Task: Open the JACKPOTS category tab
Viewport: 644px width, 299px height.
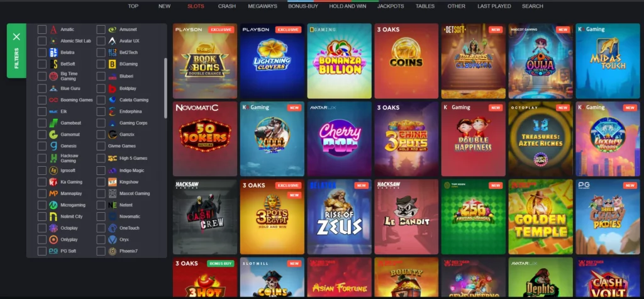Action: coord(391,6)
